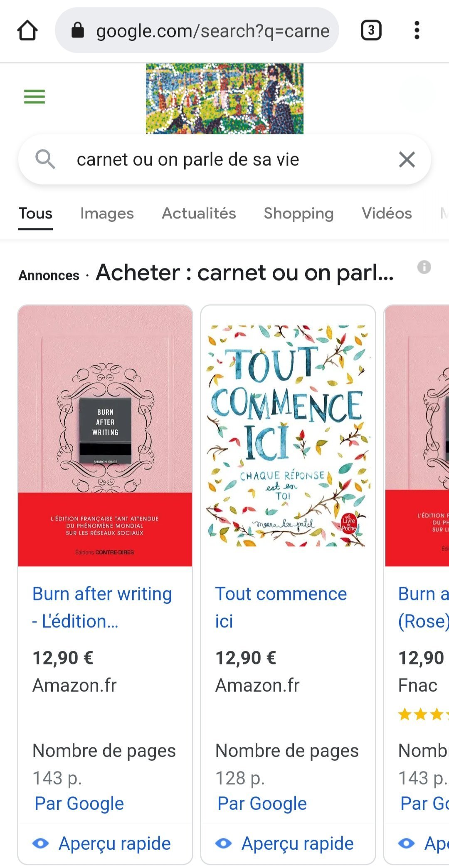Open the Tout commence ici product link
The width and height of the screenshot is (449, 868).
281,608
